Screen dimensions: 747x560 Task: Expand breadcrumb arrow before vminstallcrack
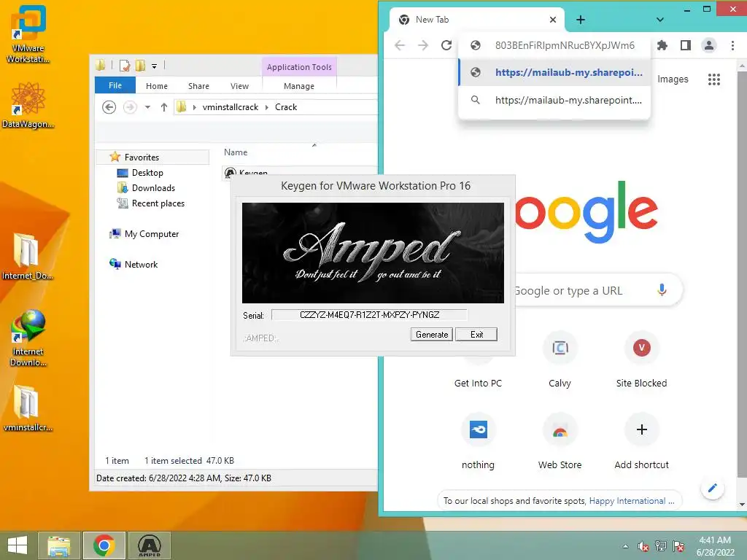coord(194,107)
